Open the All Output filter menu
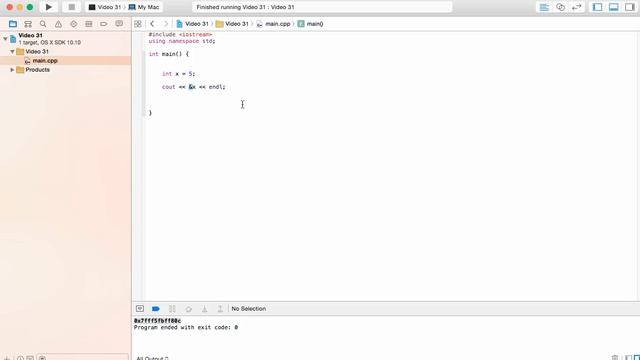This screenshot has height=360, width=640. pyautogui.click(x=152, y=358)
